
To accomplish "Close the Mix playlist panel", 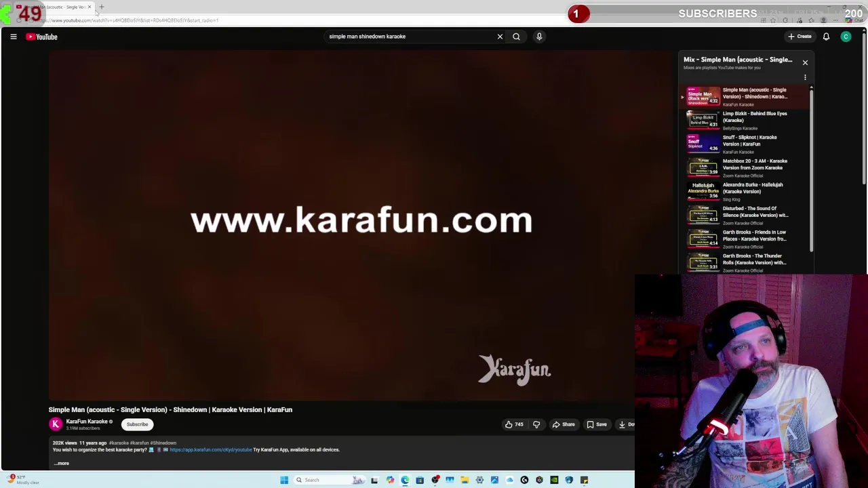I will click(x=805, y=62).
